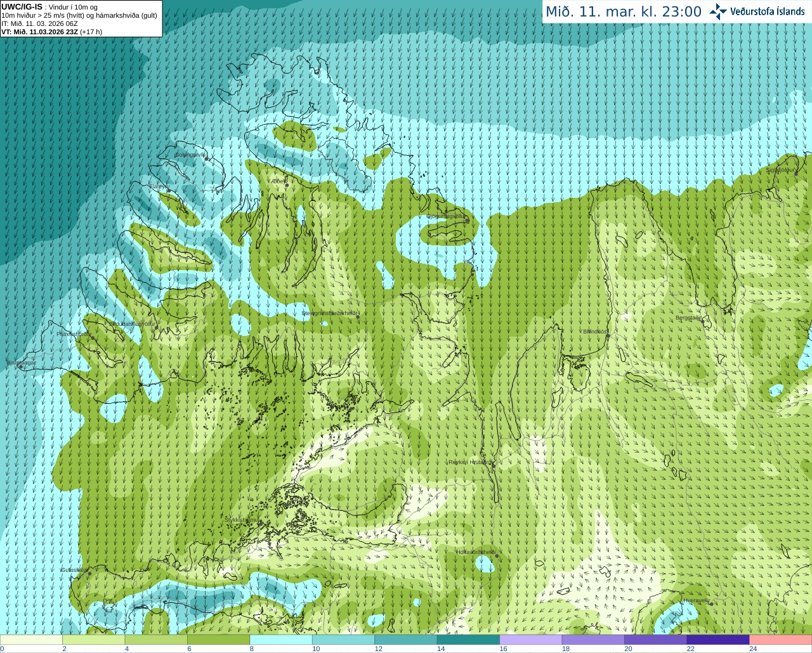Select the pink above-24 m/s legend swatch
The image size is (812, 653).
(x=781, y=640)
